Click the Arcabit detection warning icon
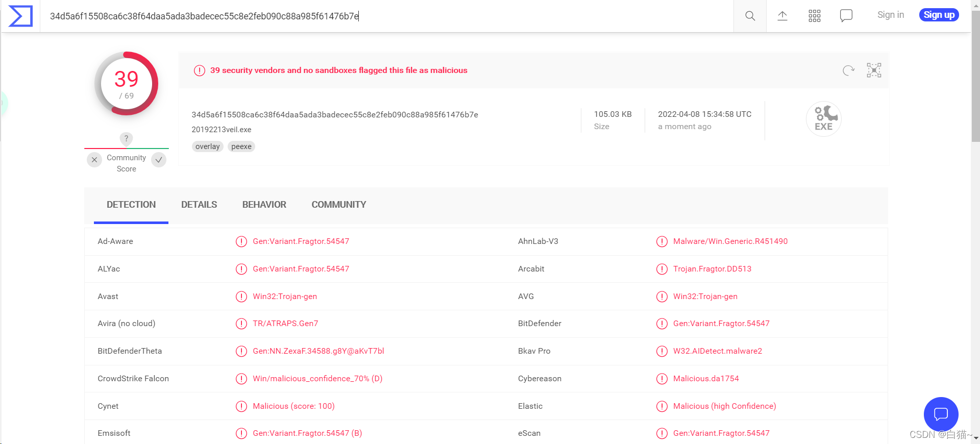This screenshot has height=444, width=980. click(662, 269)
